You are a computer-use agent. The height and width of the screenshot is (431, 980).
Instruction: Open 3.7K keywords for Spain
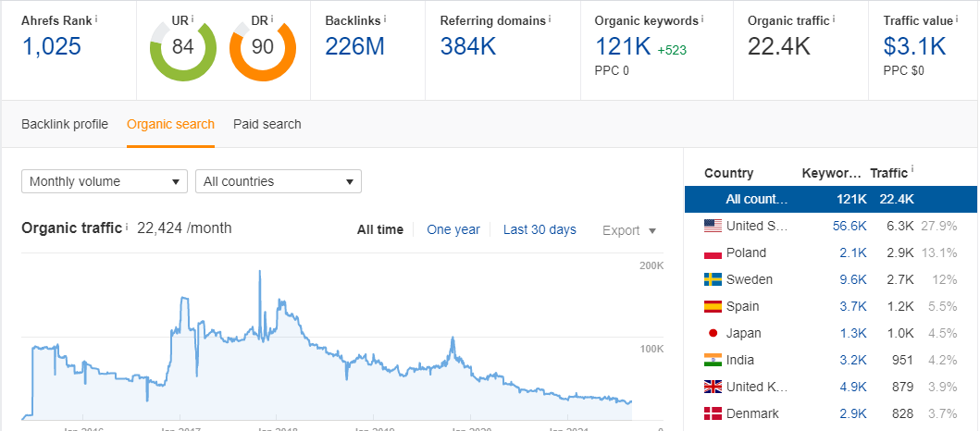853,306
